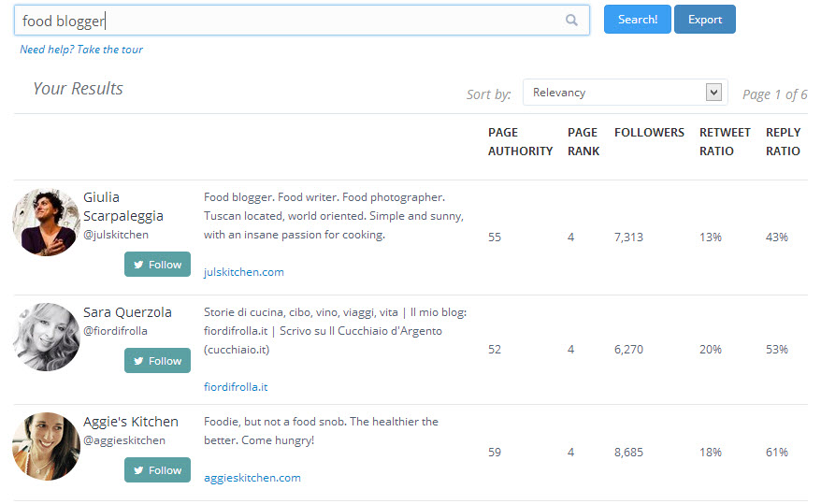The image size is (821, 504).
Task: Open Sara Querzola's profile photo
Action: (x=46, y=337)
